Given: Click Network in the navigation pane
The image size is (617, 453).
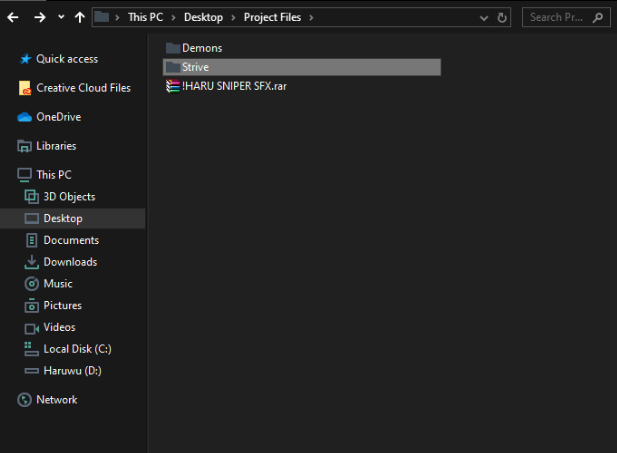Looking at the screenshot, I should point(56,400).
